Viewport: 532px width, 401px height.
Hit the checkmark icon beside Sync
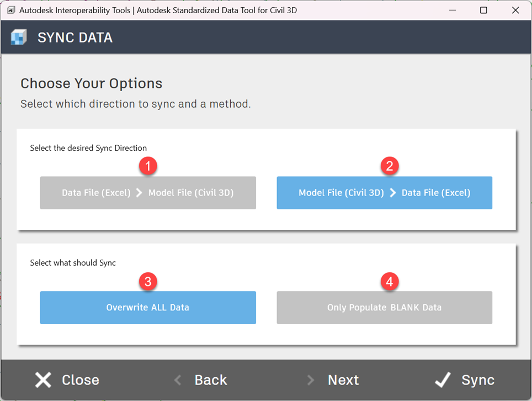pyautogui.click(x=443, y=380)
